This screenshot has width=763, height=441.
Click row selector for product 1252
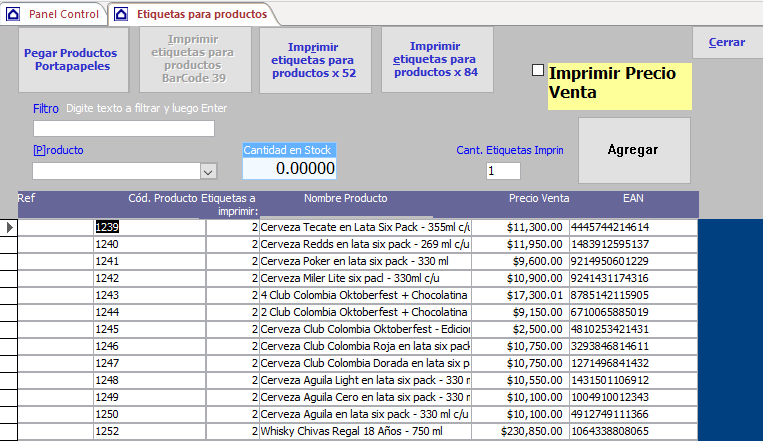(x=9, y=431)
